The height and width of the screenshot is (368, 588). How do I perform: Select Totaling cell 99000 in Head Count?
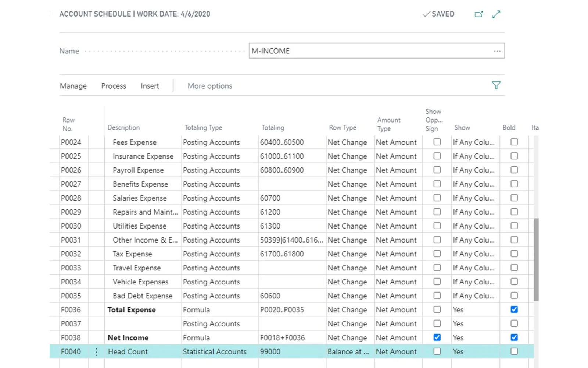292,352
